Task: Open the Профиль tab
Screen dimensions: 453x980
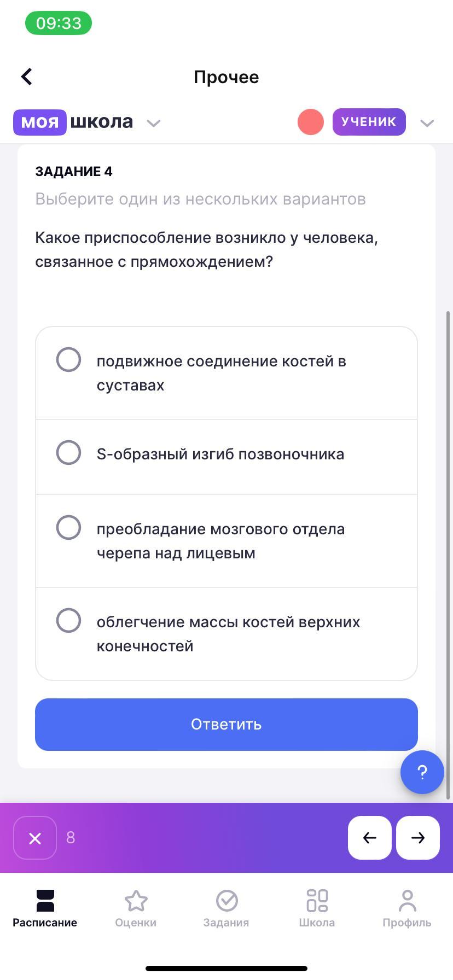Action: click(406, 908)
